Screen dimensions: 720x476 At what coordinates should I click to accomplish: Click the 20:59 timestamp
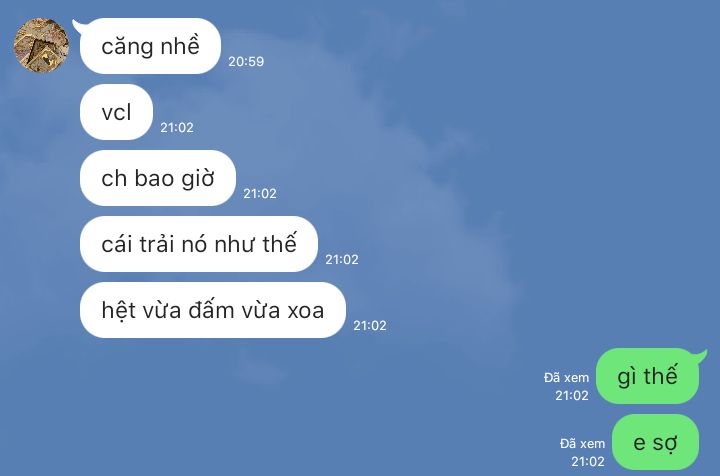246,62
